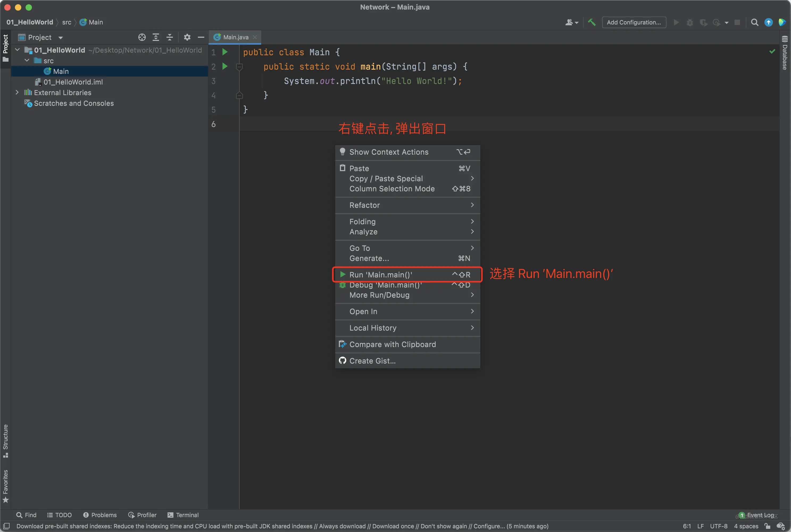Click Add Configuration... button

pyautogui.click(x=634, y=22)
